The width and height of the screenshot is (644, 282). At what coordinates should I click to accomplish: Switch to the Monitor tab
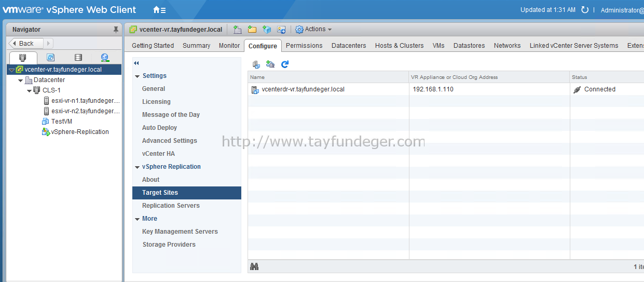click(229, 46)
